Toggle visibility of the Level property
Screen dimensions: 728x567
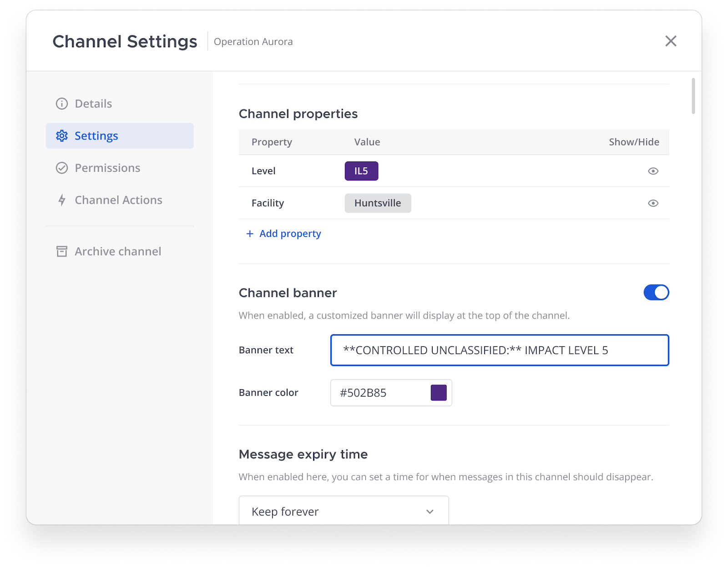[653, 171]
